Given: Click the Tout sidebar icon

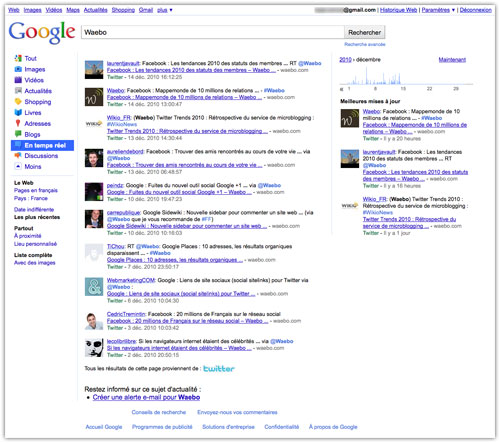Looking at the screenshot, I should [x=18, y=58].
